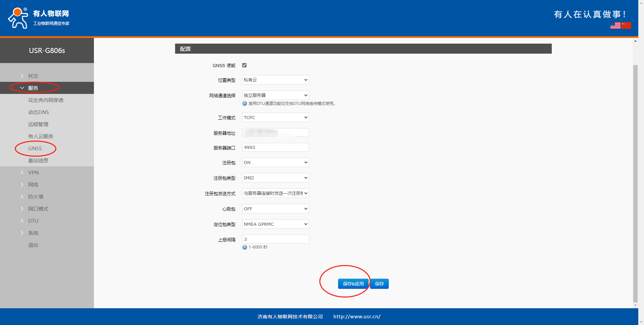Open the www.usr.cn footer link
644x325 pixels.
point(357,317)
